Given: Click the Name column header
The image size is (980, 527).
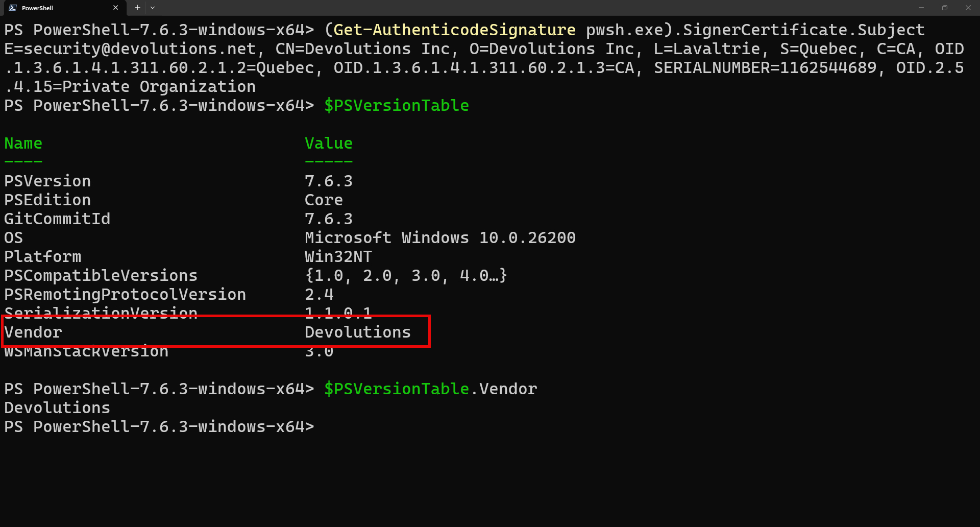Looking at the screenshot, I should click(23, 143).
